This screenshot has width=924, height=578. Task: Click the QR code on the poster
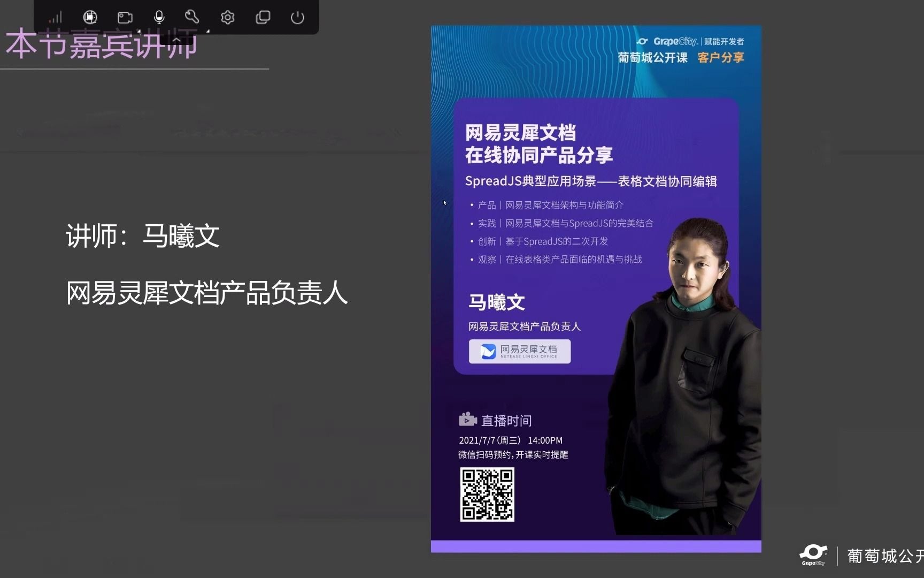(487, 494)
